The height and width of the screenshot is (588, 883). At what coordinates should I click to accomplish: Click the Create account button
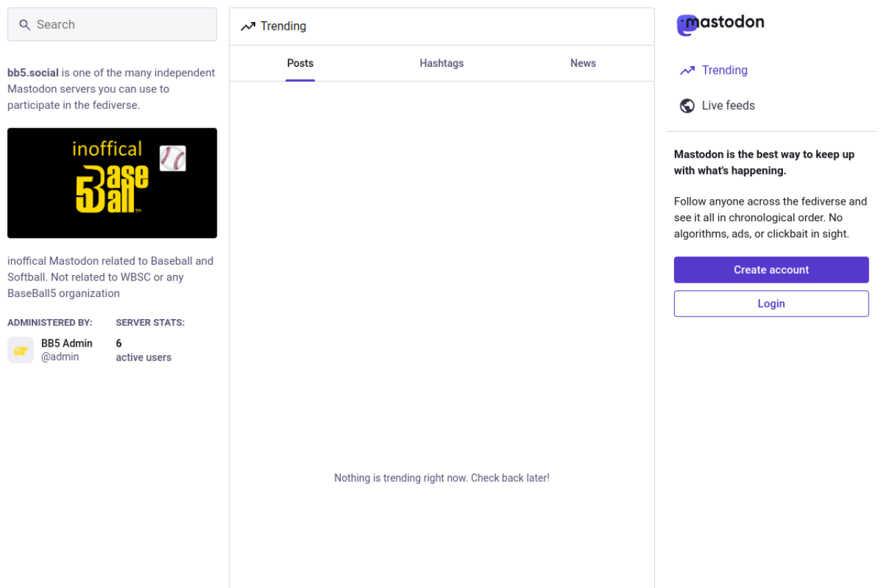coord(771,270)
